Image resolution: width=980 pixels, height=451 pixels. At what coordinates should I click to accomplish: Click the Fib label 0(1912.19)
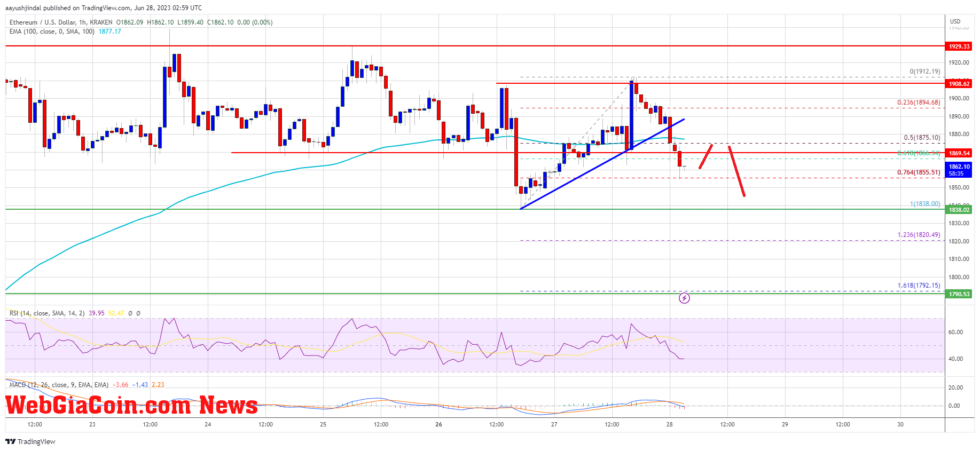click(x=925, y=72)
